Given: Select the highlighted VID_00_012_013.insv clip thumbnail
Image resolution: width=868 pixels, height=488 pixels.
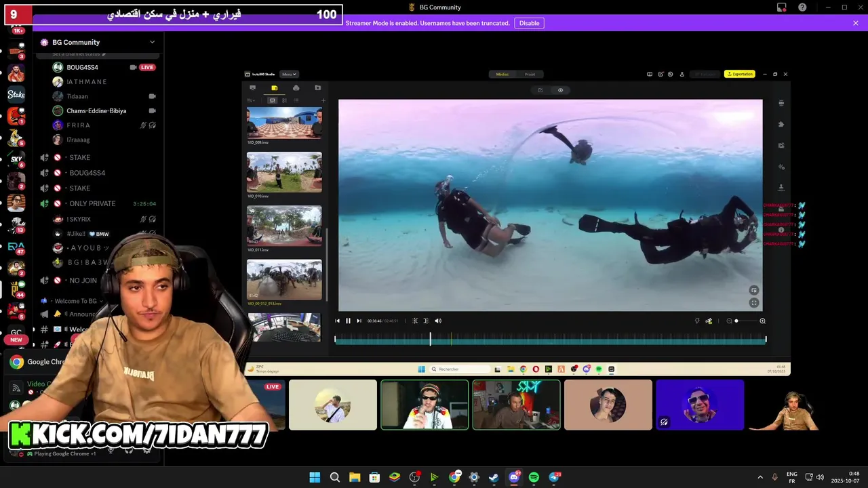Looking at the screenshot, I should (284, 279).
